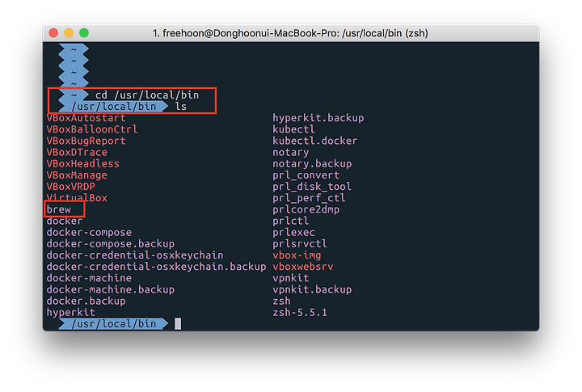Select the prl_convert entry
Image resolution: width=582 pixels, height=392 pixels.
306,175
